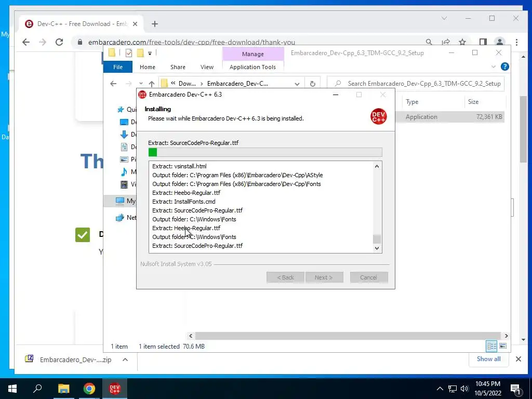Open the View ribbon tab

[x=207, y=67]
